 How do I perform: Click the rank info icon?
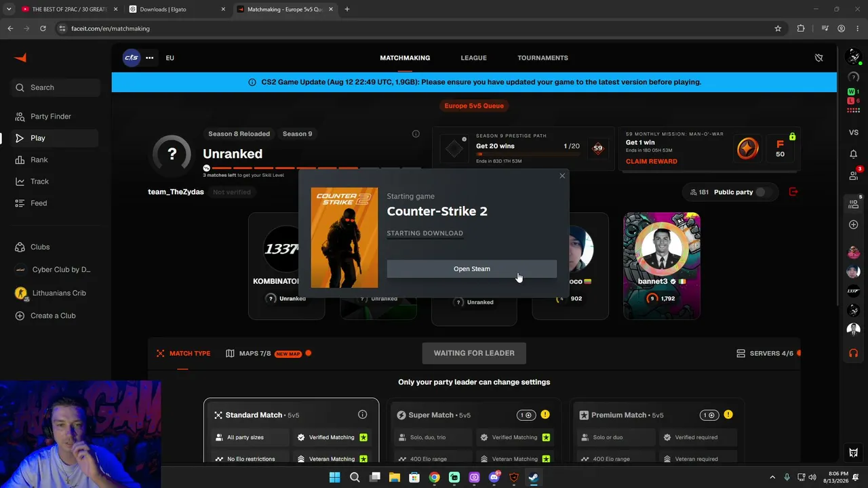tap(416, 134)
